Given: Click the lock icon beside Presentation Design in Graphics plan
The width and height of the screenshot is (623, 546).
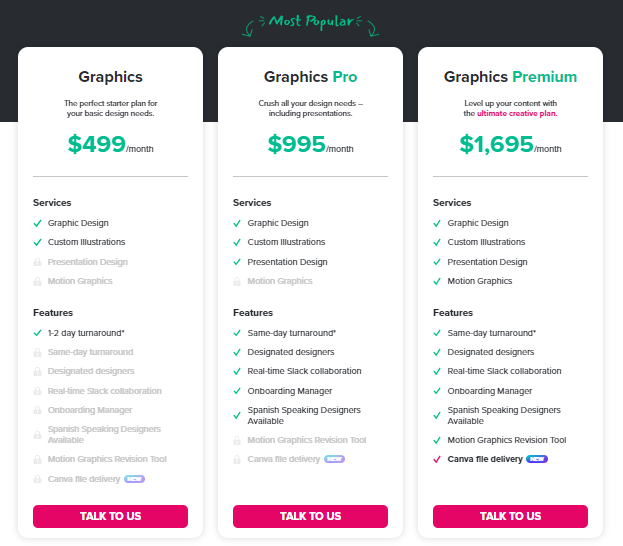Looking at the screenshot, I should (37, 262).
